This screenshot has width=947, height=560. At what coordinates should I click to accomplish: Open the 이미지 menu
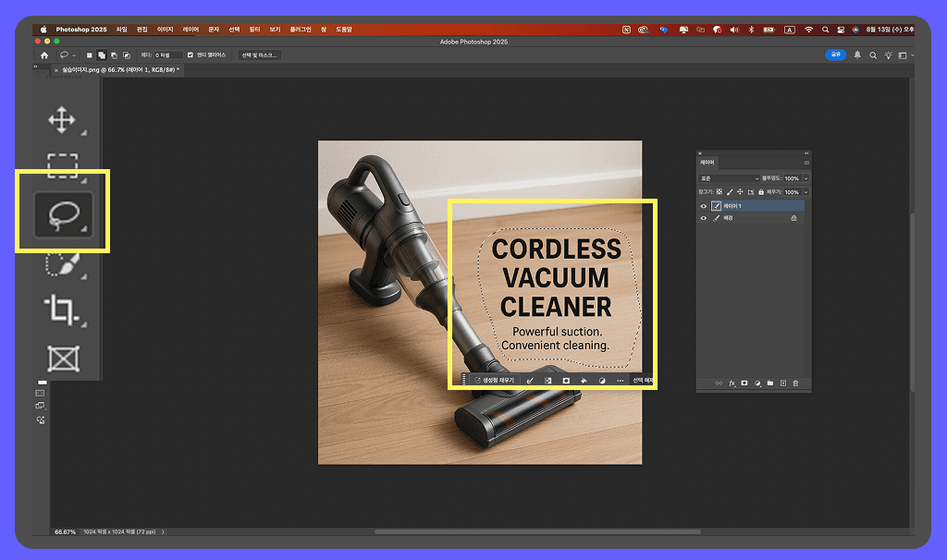point(165,30)
